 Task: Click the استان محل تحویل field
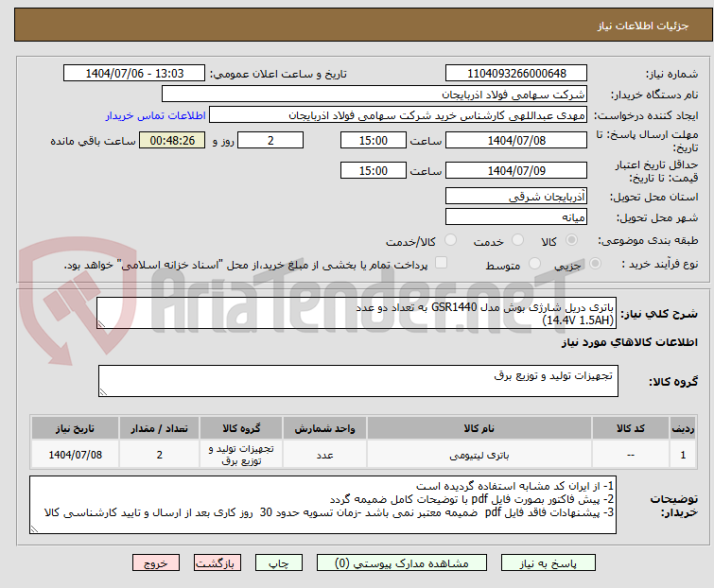(516, 196)
